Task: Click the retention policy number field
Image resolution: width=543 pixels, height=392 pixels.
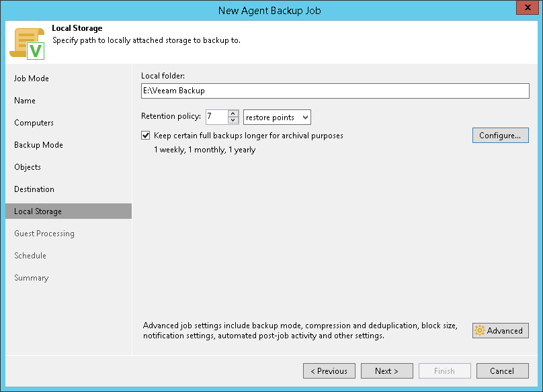Action: [216, 117]
